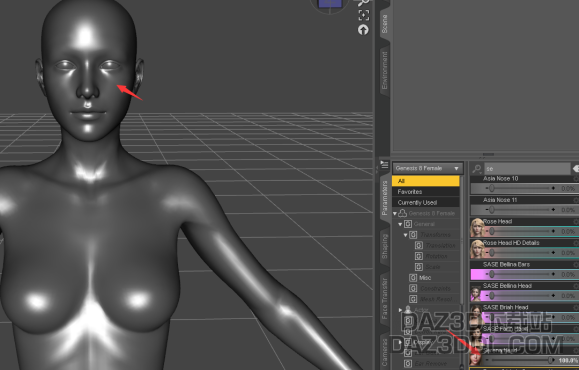Image resolution: width=579 pixels, height=370 pixels.
Task: Open the Face Transfer tab
Action: pos(385,298)
